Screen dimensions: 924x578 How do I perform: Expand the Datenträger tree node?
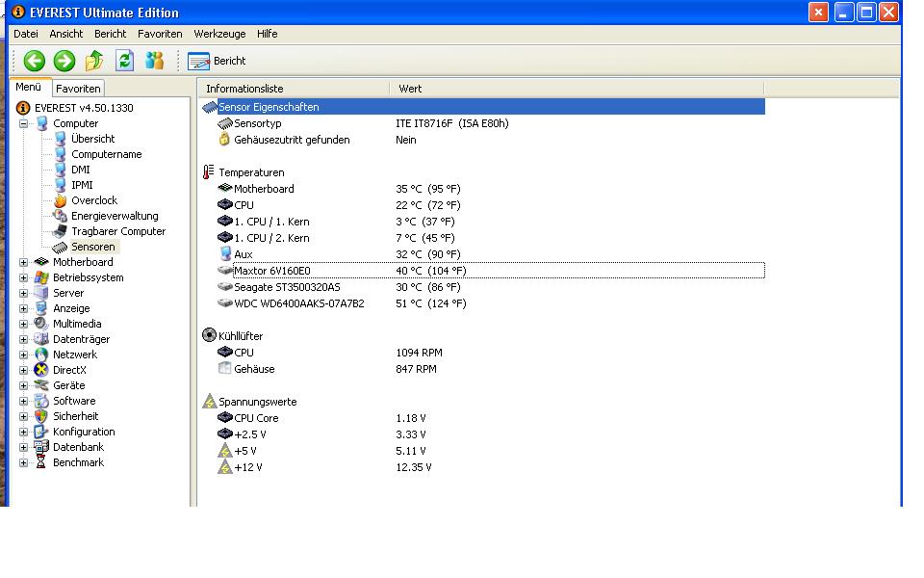tap(23, 339)
